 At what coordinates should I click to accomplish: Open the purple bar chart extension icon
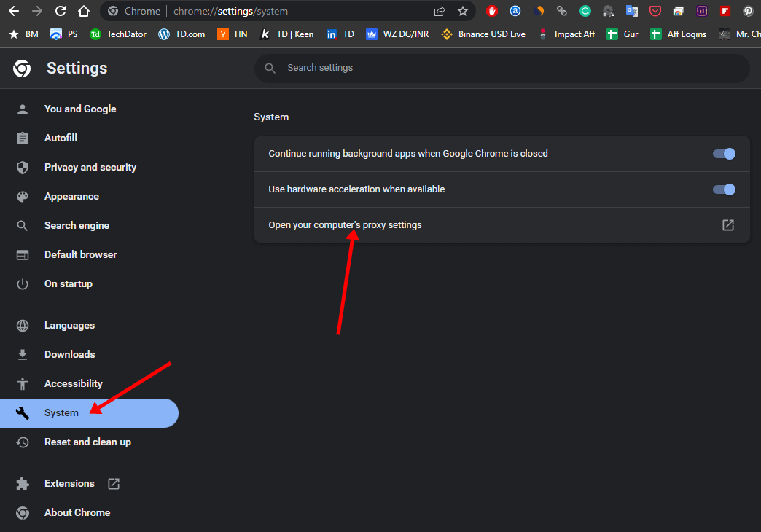point(701,11)
